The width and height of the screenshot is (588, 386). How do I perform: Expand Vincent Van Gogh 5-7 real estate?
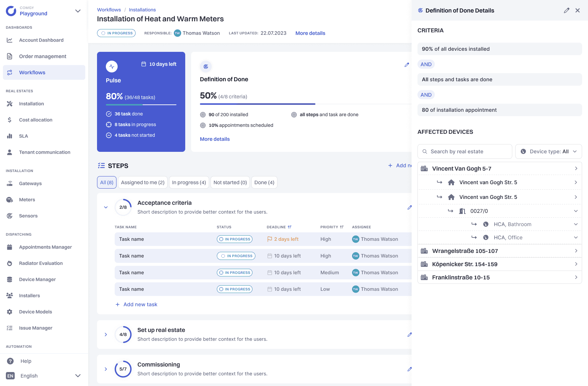576,168
